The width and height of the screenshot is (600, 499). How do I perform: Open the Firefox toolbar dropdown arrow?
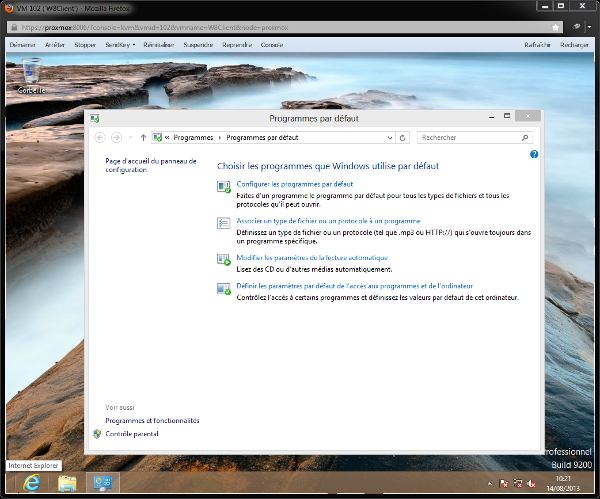point(589,27)
